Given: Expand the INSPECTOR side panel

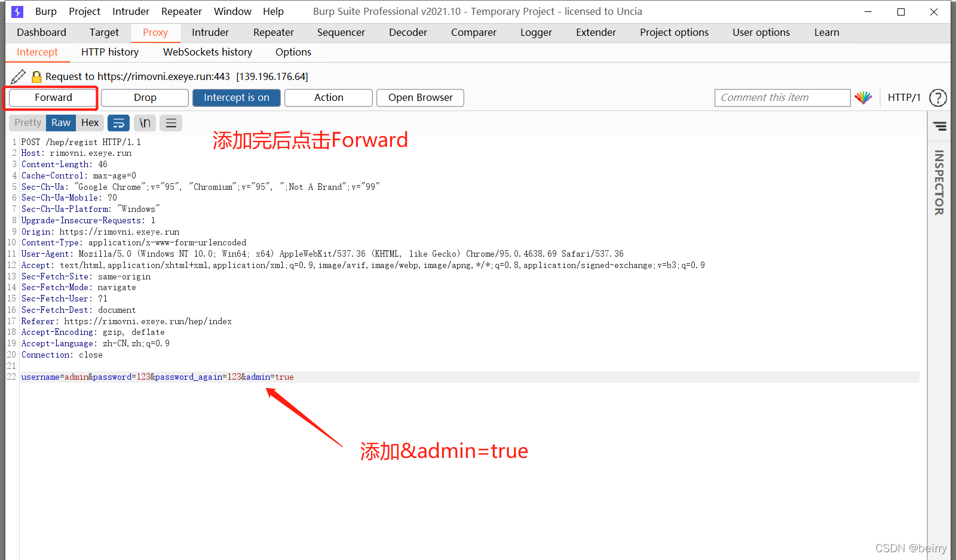Looking at the screenshot, I should click(x=939, y=182).
